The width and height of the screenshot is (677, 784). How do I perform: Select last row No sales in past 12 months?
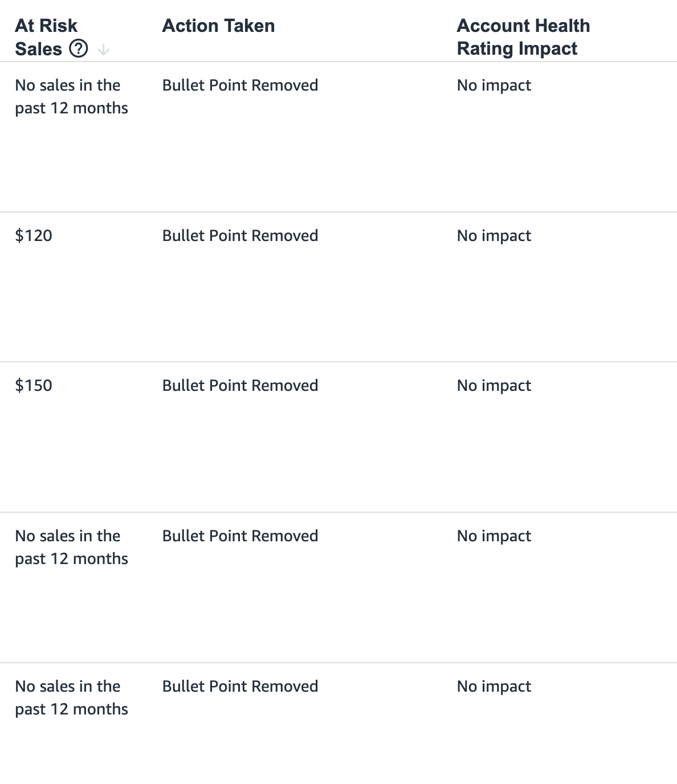(71, 697)
